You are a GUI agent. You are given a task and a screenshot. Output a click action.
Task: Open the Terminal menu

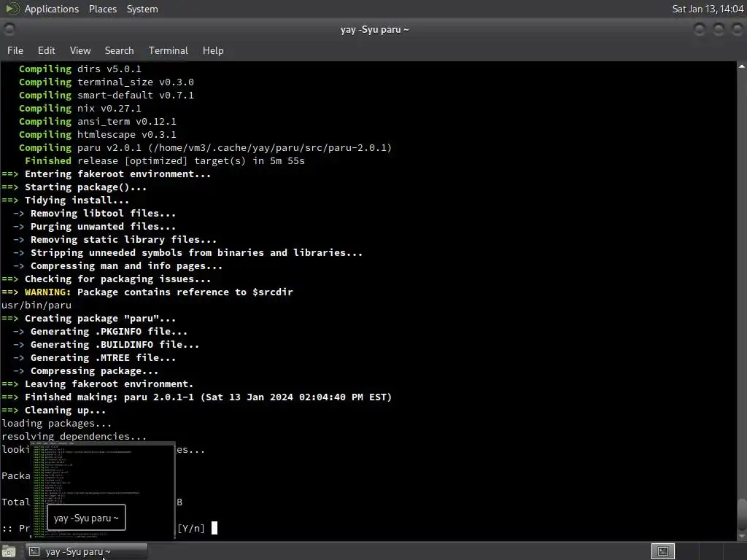tap(169, 50)
